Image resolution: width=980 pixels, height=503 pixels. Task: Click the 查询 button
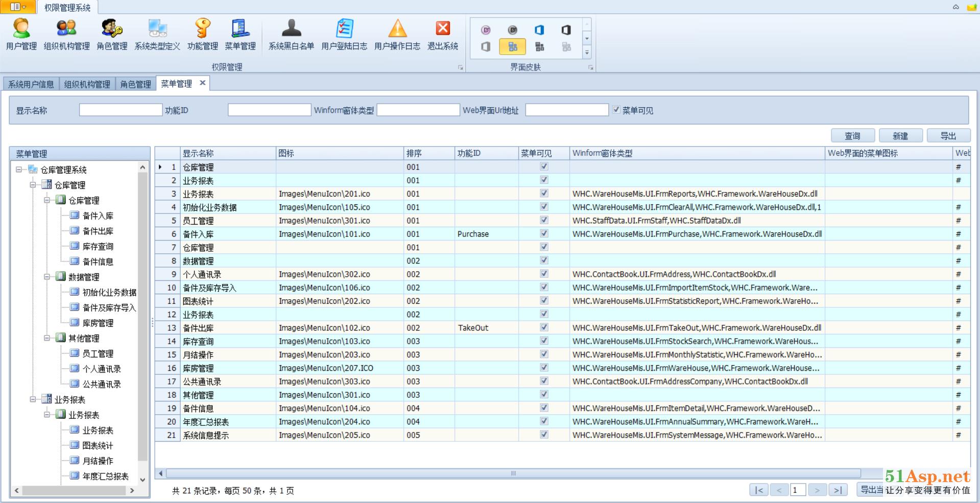(x=852, y=136)
